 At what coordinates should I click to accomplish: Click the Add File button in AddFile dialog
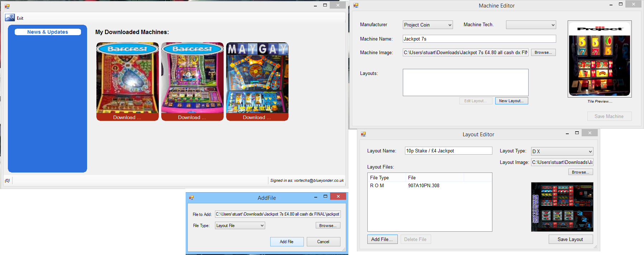(287, 242)
